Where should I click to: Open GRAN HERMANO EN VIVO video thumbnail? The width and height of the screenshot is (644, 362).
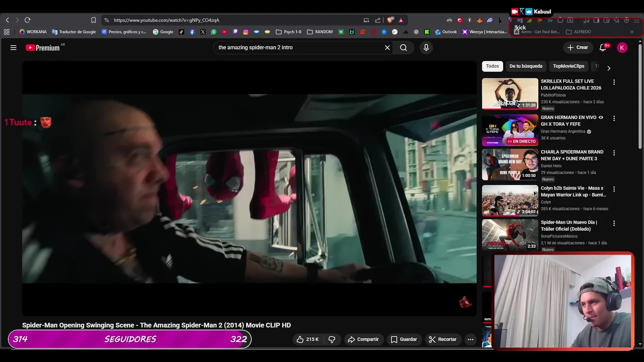(x=510, y=130)
